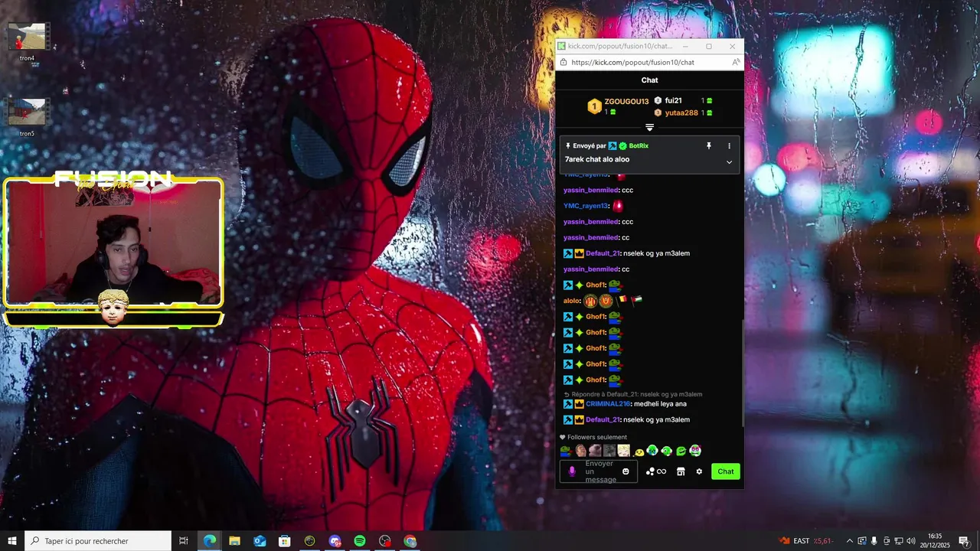980x551 pixels.
Task: Click the green Chat send button
Action: click(x=726, y=471)
